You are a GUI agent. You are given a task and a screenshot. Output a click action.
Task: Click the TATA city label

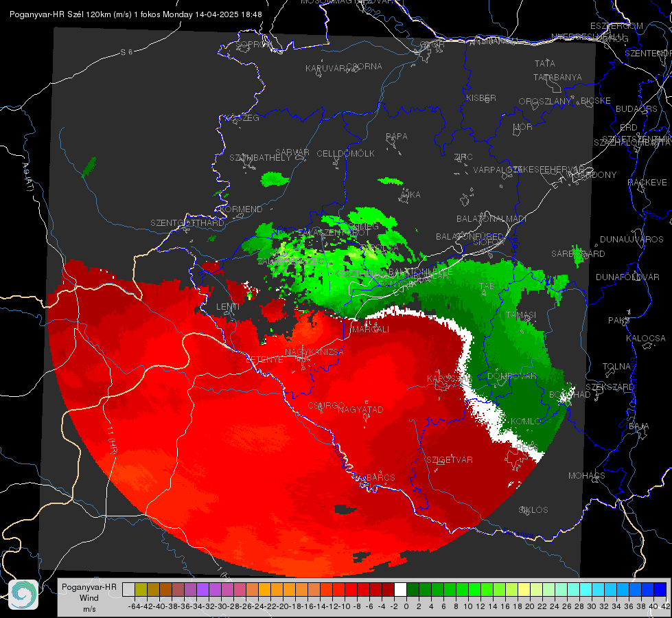click(545, 63)
